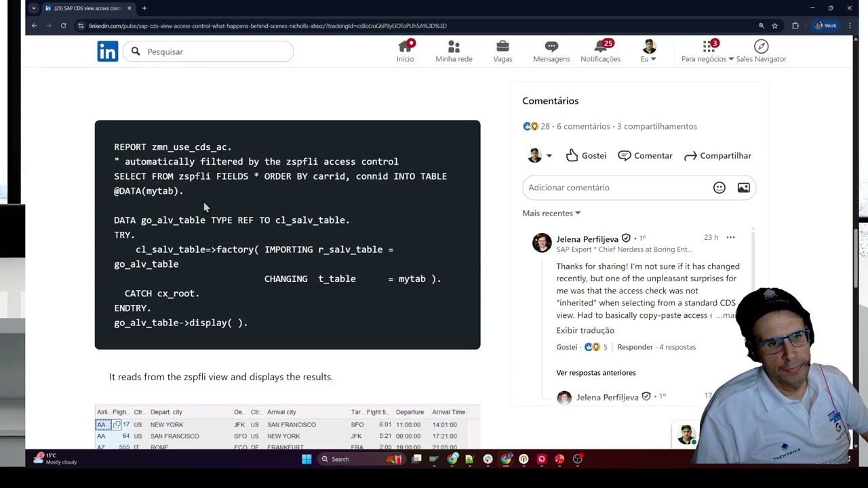Open Minha rede network page

tap(454, 52)
